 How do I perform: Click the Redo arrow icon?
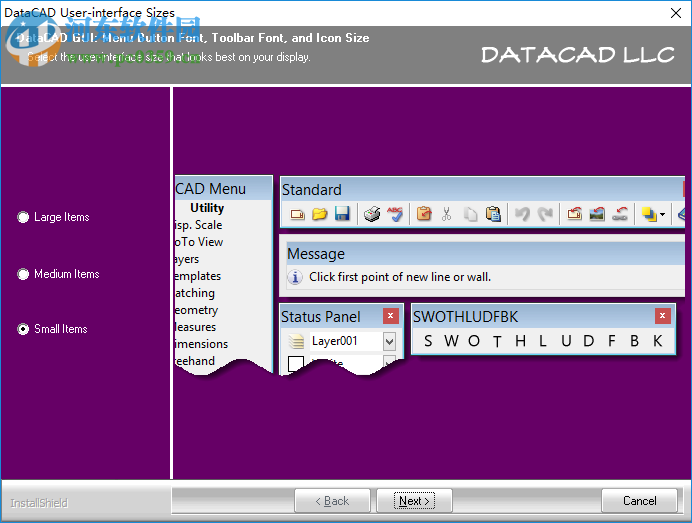pos(545,214)
